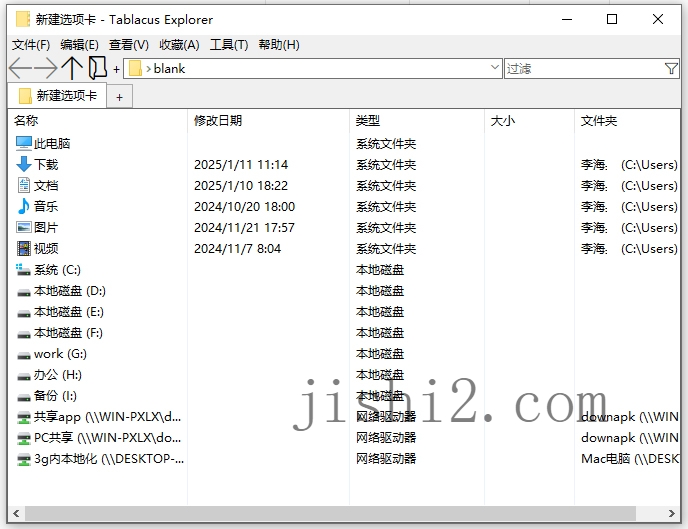Click the folder icon in address bar
688x529 pixels.
pos(135,69)
